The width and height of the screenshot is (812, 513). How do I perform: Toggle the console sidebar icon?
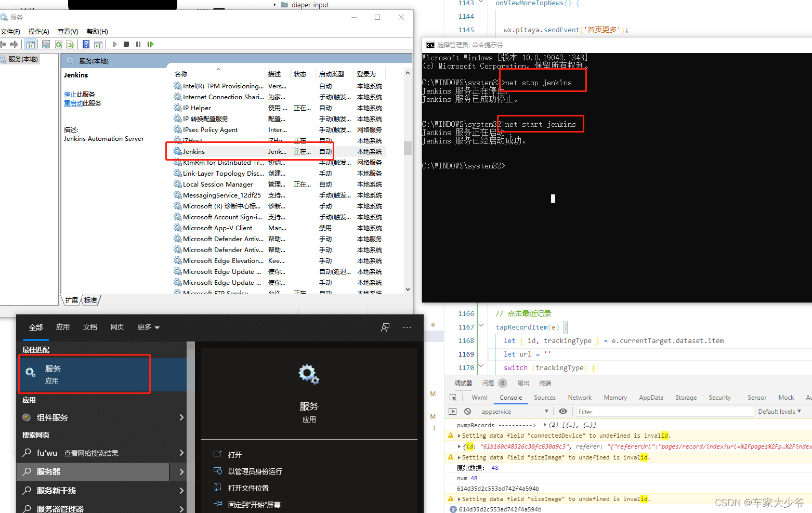452,412
